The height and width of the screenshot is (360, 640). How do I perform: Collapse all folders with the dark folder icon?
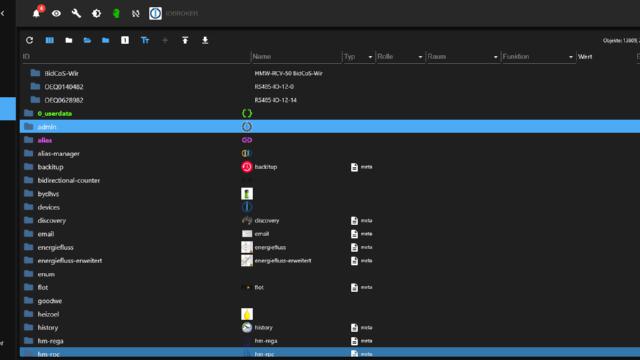69,40
